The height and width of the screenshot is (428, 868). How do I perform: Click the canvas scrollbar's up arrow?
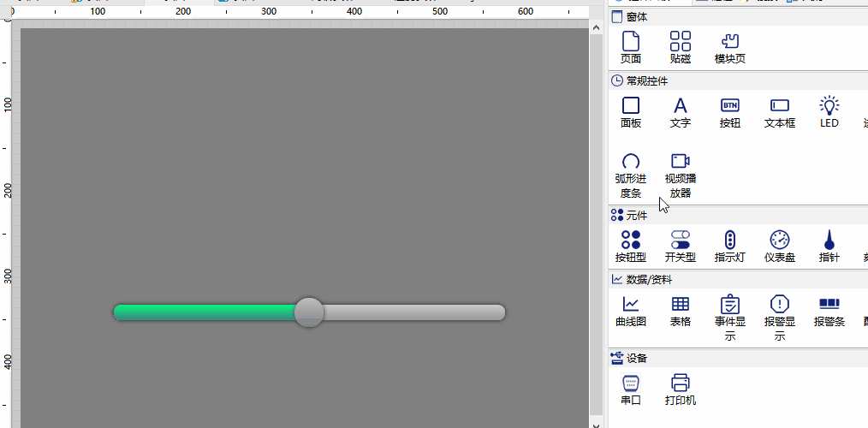pos(597,28)
